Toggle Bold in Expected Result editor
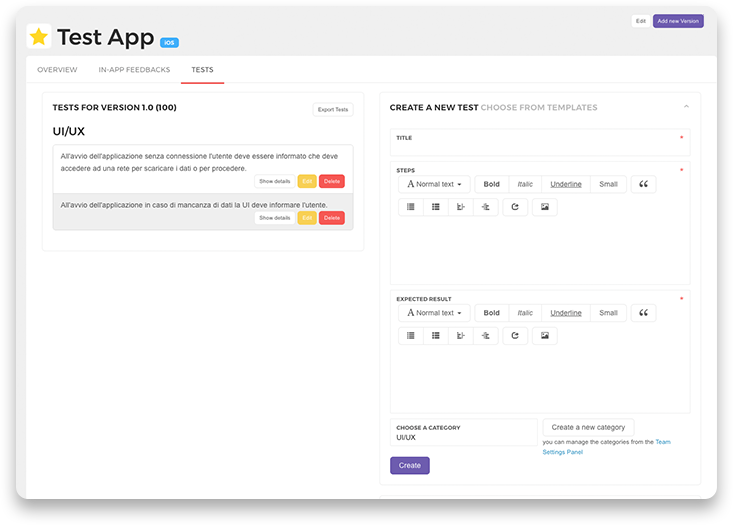This screenshot has width=733, height=525. coord(492,313)
